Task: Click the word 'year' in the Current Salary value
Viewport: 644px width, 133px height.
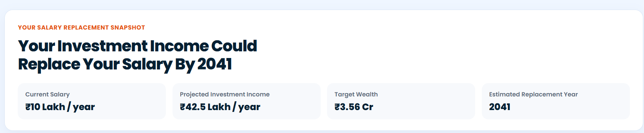Action: 84,108
